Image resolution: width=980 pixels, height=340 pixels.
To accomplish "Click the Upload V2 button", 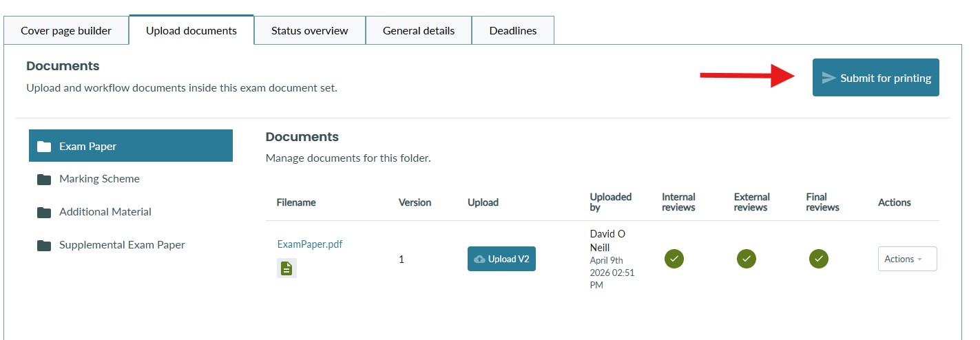I will pyautogui.click(x=501, y=259).
